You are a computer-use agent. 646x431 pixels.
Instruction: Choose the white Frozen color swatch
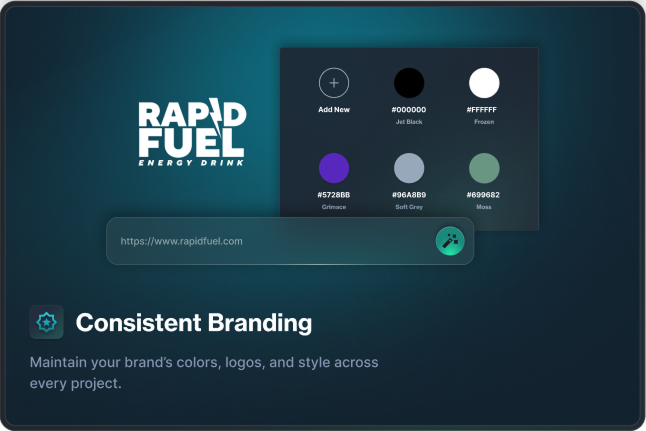(x=484, y=82)
